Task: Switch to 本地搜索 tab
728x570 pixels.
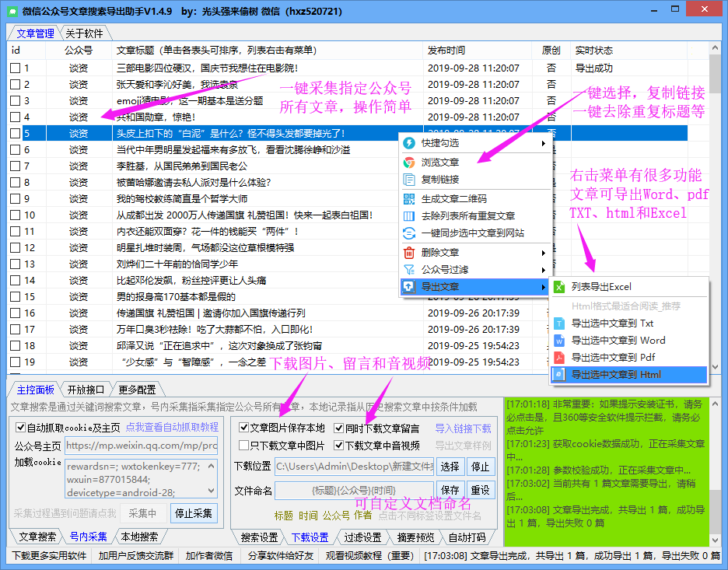Action: [139, 537]
